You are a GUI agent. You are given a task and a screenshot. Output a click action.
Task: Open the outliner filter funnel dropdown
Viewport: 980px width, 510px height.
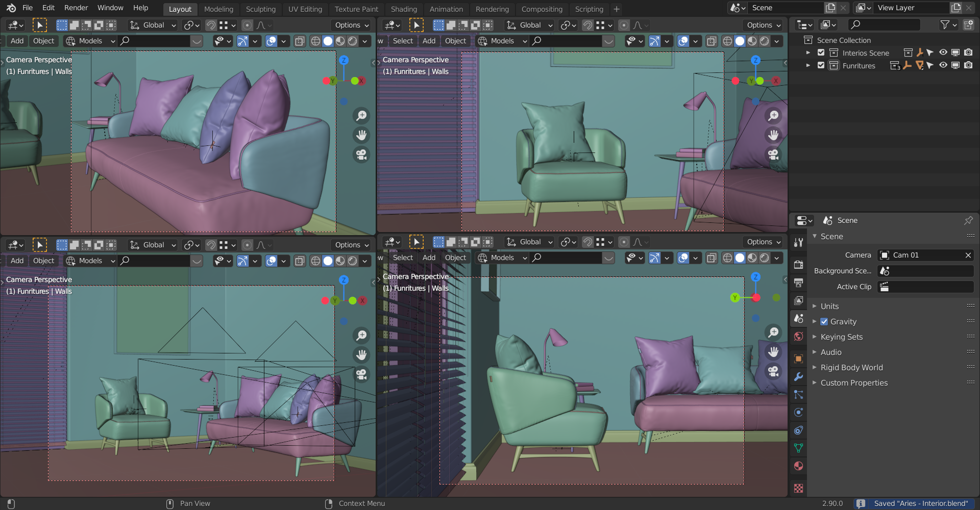(948, 24)
